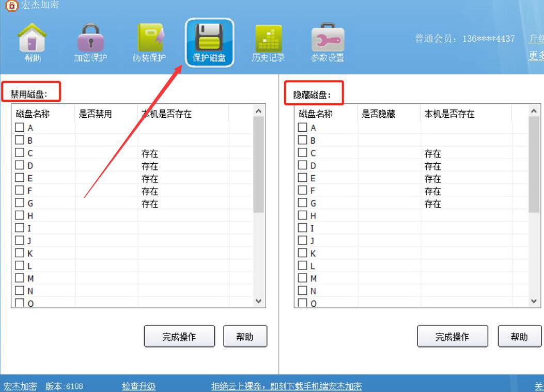Screen dimensions: 544x392
Task: Check drive D in 隐藏磁盘 list
Action: (x=303, y=165)
